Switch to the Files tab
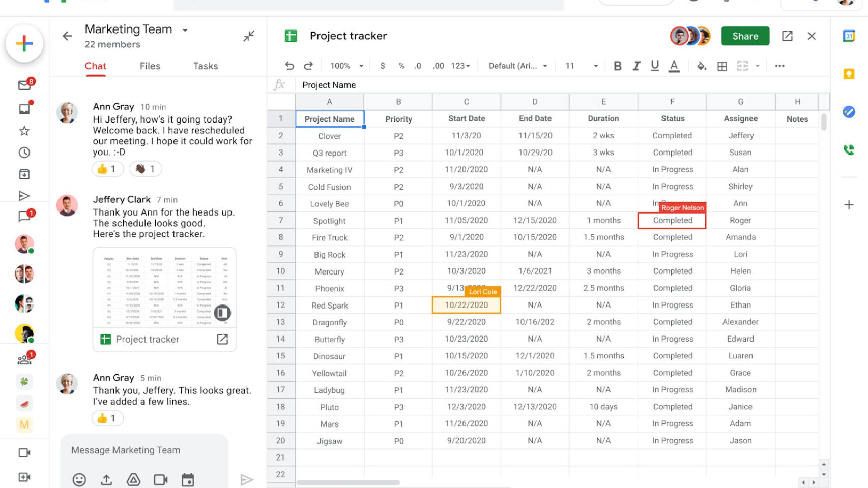This screenshot has height=488, width=868. pos(150,66)
